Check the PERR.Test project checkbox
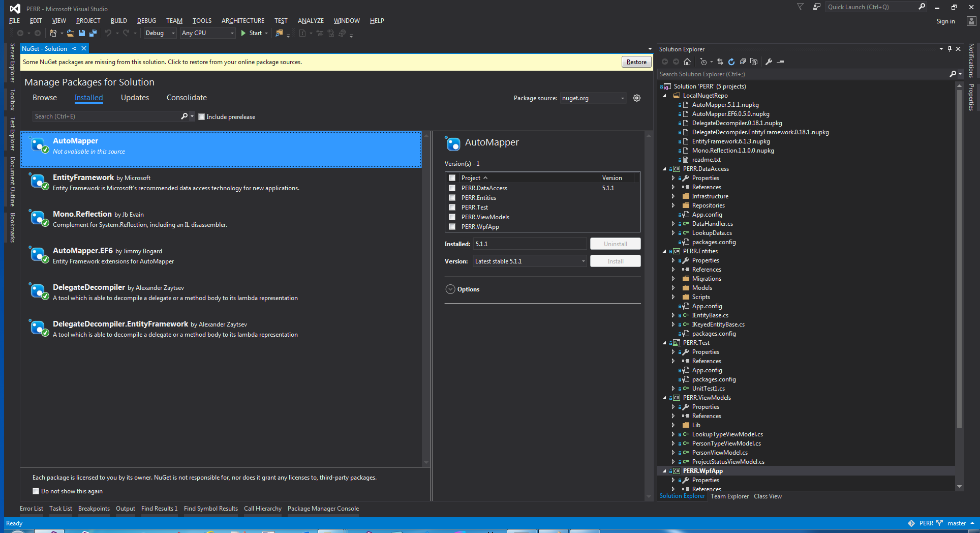 coord(452,208)
